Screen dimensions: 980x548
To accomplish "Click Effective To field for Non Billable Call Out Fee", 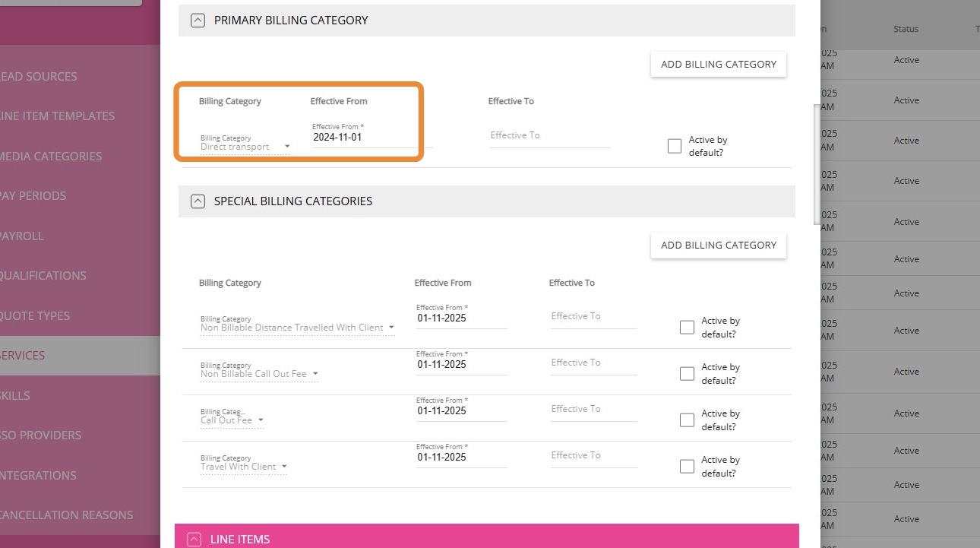I will 593,363.
